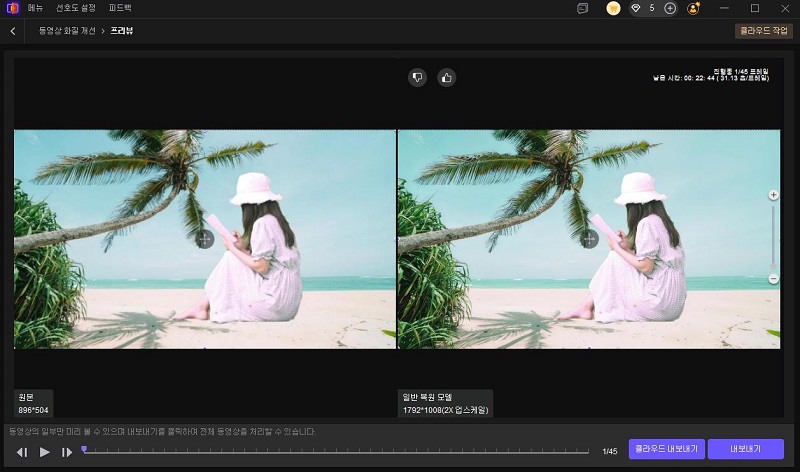The image size is (800, 472).
Task: Click the 동영상 화질 개선 breadcrumb link
Action: (x=67, y=31)
